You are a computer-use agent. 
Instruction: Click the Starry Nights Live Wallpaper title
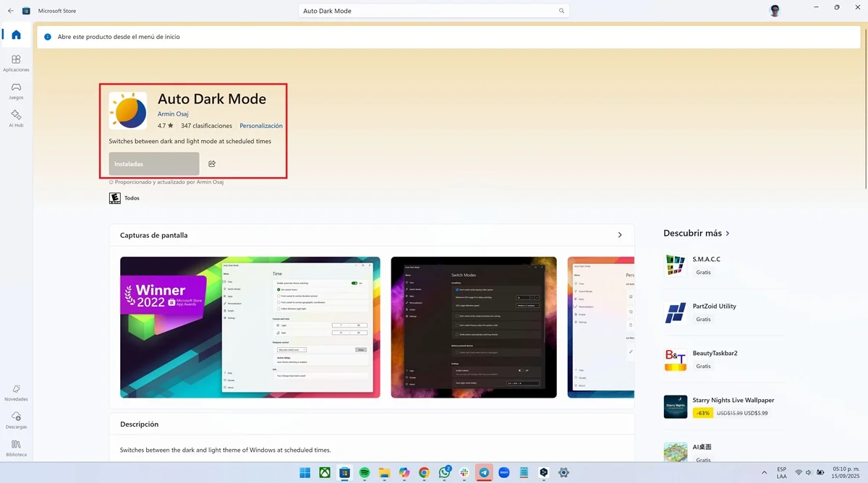(x=733, y=400)
